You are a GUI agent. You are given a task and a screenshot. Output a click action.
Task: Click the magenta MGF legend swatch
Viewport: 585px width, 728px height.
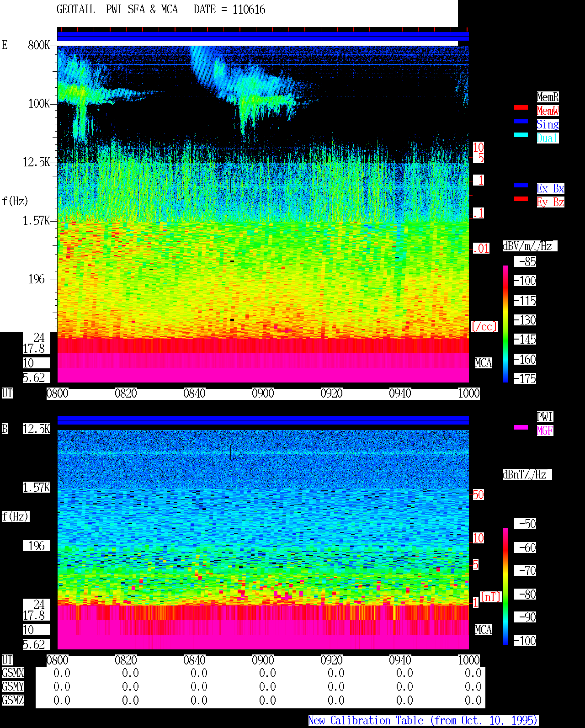(x=521, y=427)
